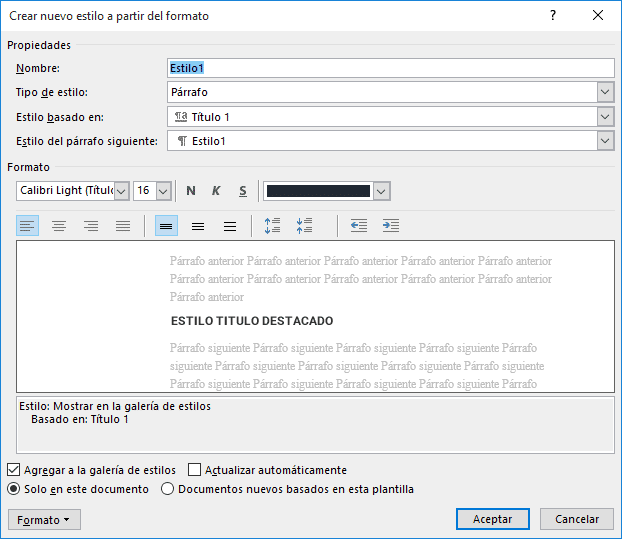The width and height of the screenshot is (622, 539).
Task: Center the paragraph text
Action: 59,226
